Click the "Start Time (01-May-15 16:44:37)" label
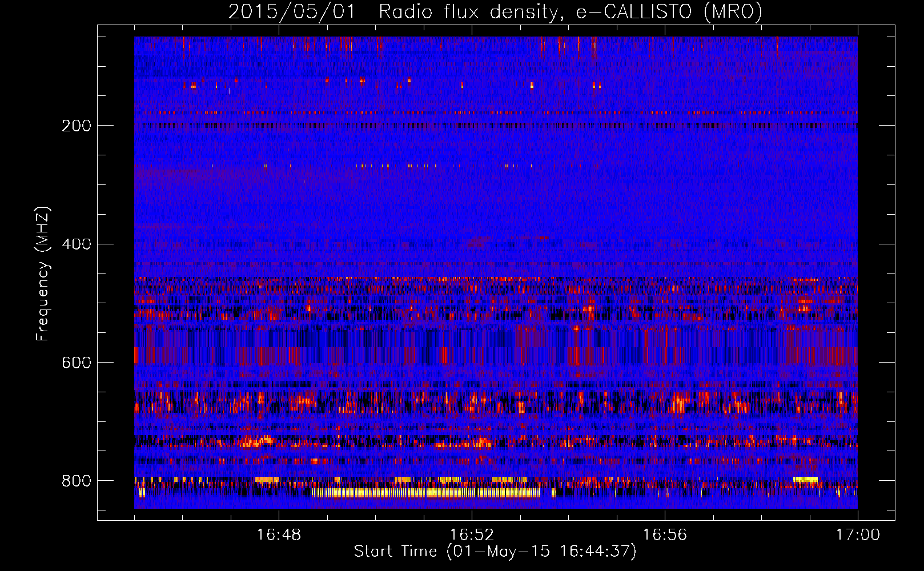Image resolution: width=924 pixels, height=571 pixels. click(495, 552)
